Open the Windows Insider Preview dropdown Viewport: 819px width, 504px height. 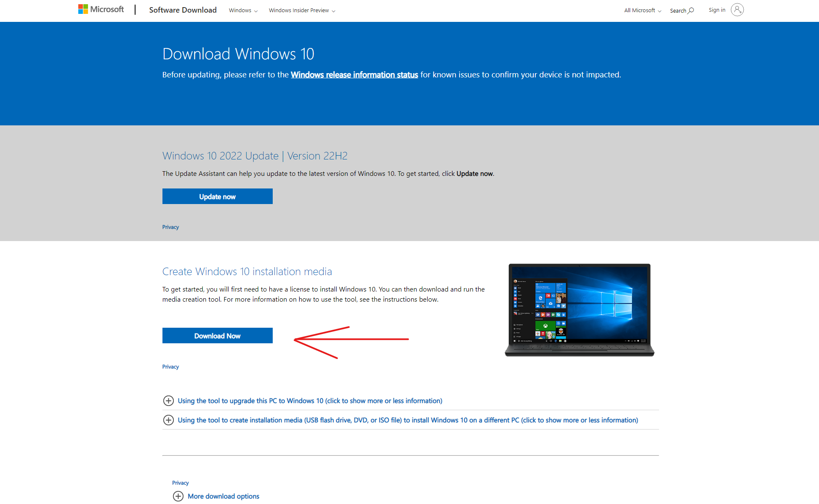pyautogui.click(x=302, y=11)
